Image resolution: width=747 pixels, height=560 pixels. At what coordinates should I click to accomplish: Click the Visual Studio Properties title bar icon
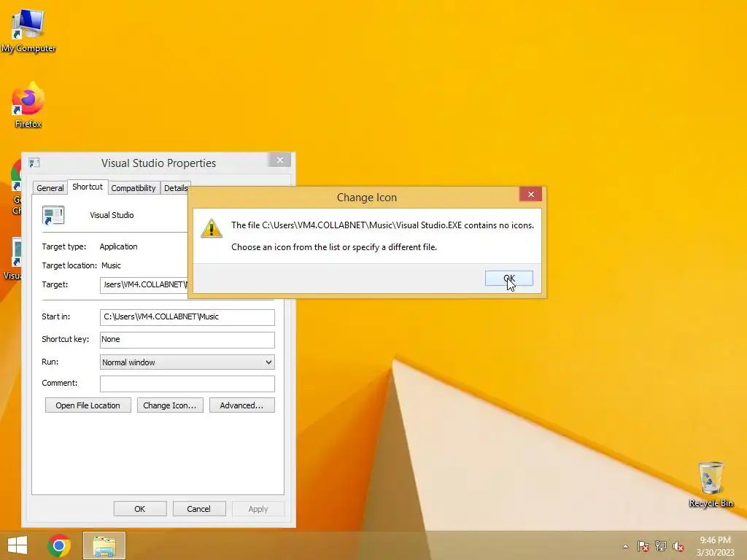pyautogui.click(x=34, y=163)
